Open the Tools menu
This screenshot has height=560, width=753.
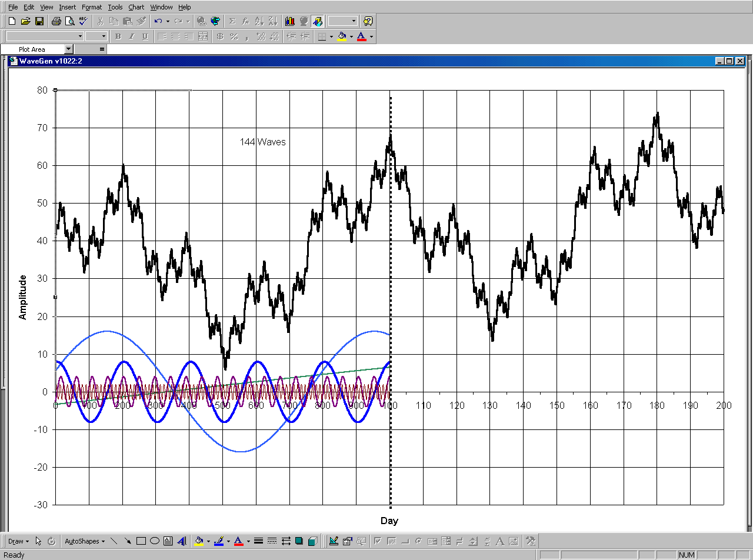pyautogui.click(x=115, y=7)
